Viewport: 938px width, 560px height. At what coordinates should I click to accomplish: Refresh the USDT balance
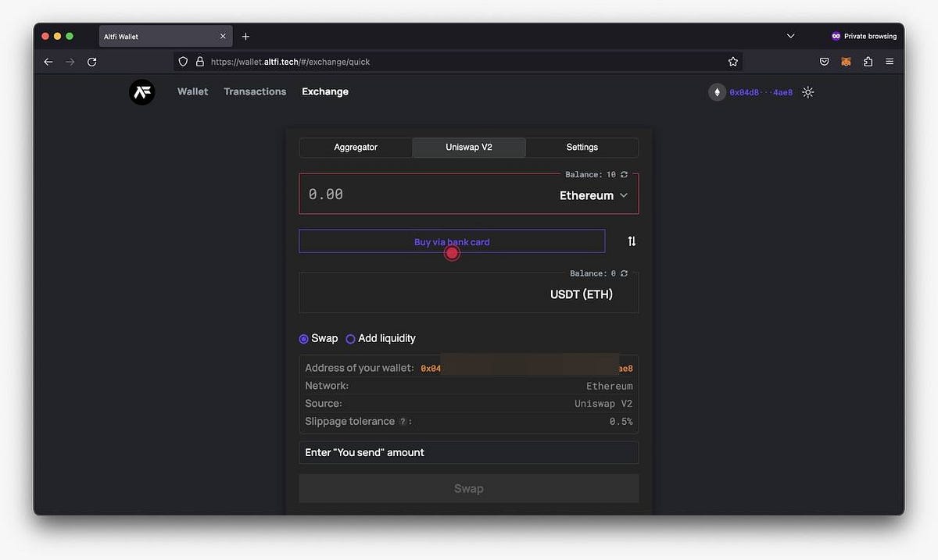622,273
